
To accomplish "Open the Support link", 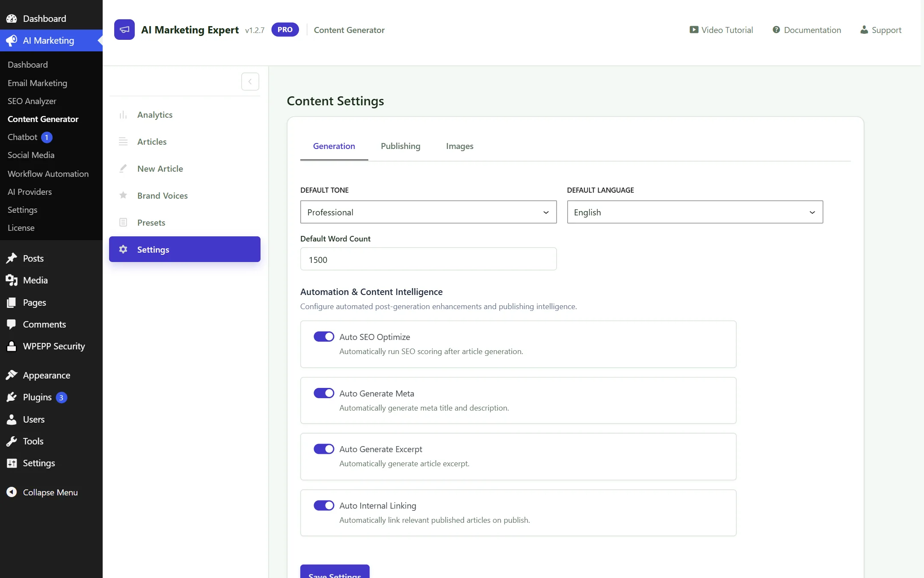I will coord(881,30).
